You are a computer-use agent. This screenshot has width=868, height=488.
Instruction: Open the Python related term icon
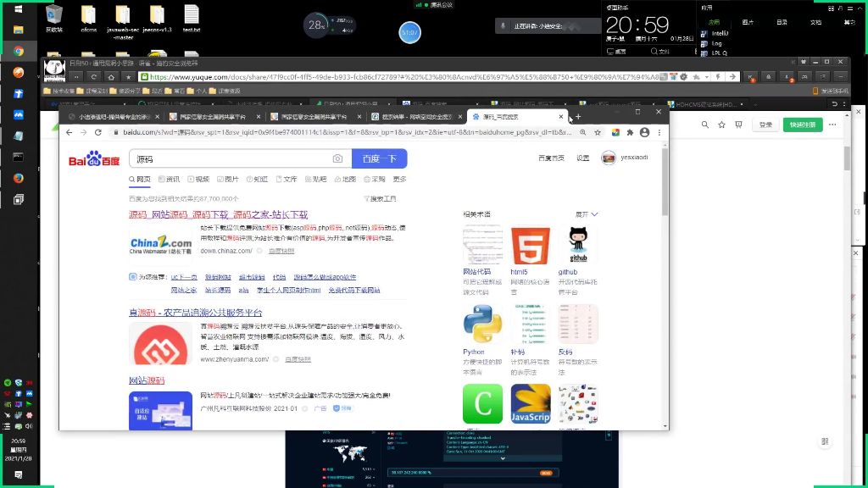tap(482, 324)
